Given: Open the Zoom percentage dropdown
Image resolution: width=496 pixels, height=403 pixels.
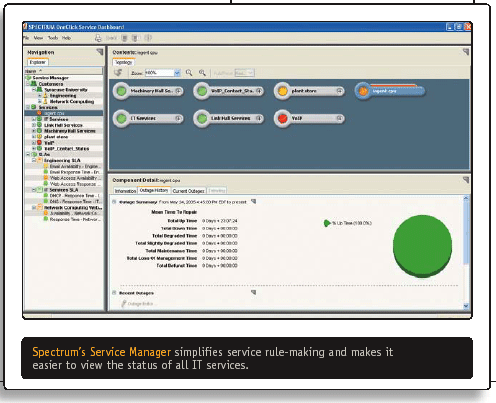Looking at the screenshot, I should (x=177, y=73).
